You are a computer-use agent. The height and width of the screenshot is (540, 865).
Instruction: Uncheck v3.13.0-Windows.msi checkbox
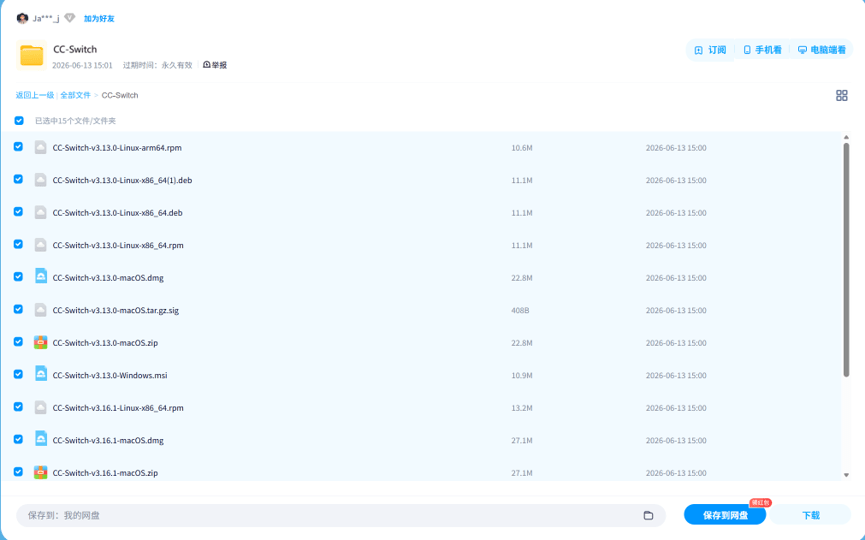tap(18, 375)
